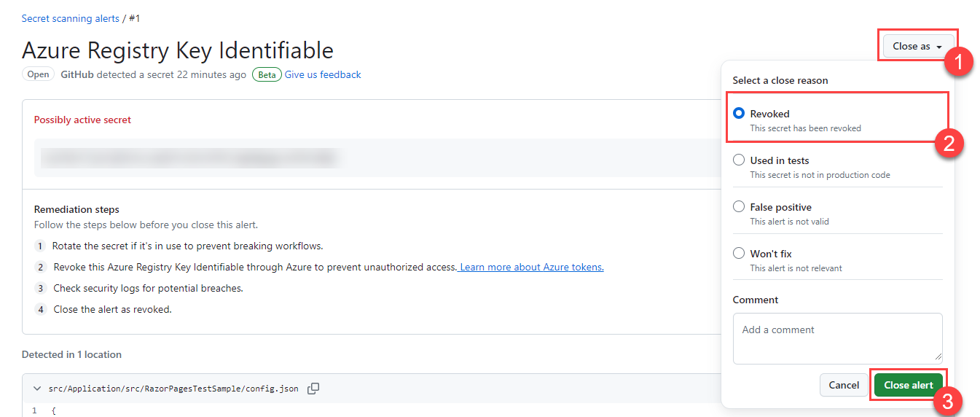
Task: Focus the Add a comment field
Action: [x=837, y=338]
